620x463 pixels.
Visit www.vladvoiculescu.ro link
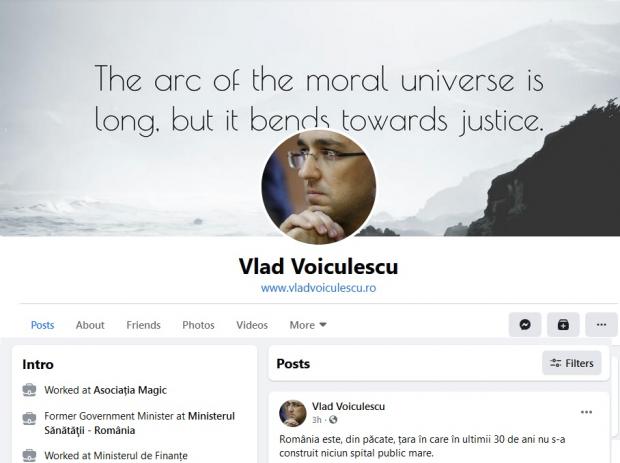[318, 288]
